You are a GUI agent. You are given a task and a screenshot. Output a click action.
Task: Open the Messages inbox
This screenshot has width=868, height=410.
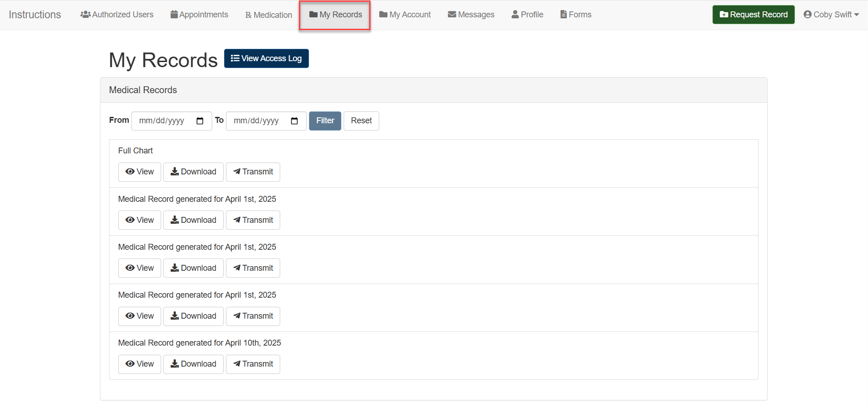point(471,15)
